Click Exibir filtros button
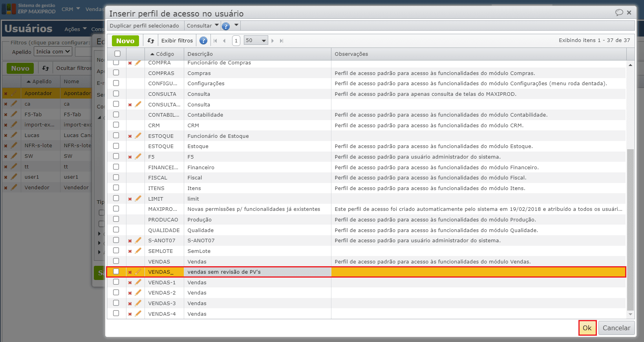The width and height of the screenshot is (644, 342). click(x=177, y=41)
